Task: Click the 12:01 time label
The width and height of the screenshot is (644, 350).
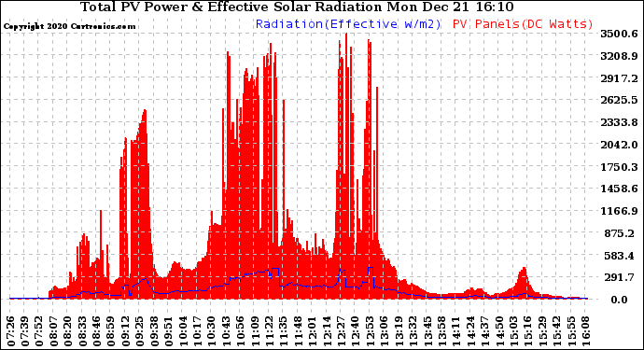Action: 313,331
